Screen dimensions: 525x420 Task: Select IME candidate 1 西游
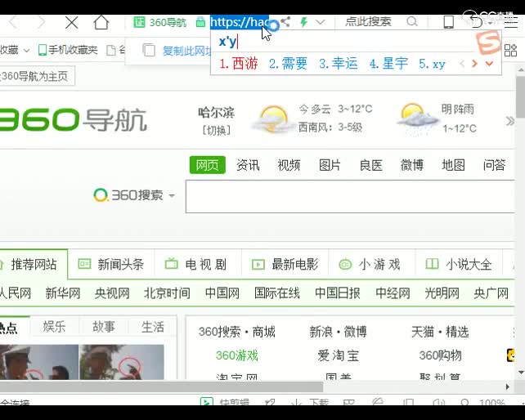pyautogui.click(x=239, y=63)
